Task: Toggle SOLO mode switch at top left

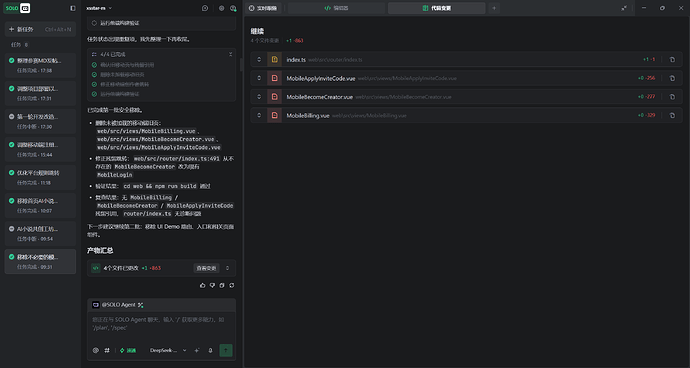Action: tap(18, 8)
